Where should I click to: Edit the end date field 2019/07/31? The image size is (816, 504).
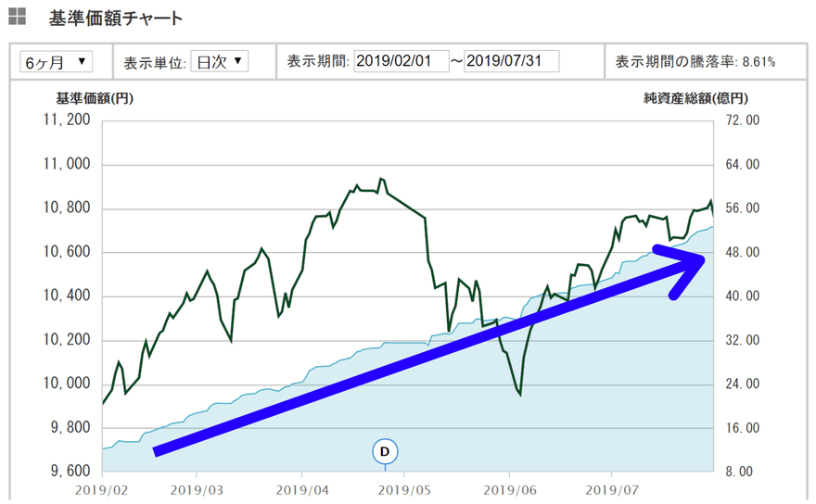coord(511,61)
